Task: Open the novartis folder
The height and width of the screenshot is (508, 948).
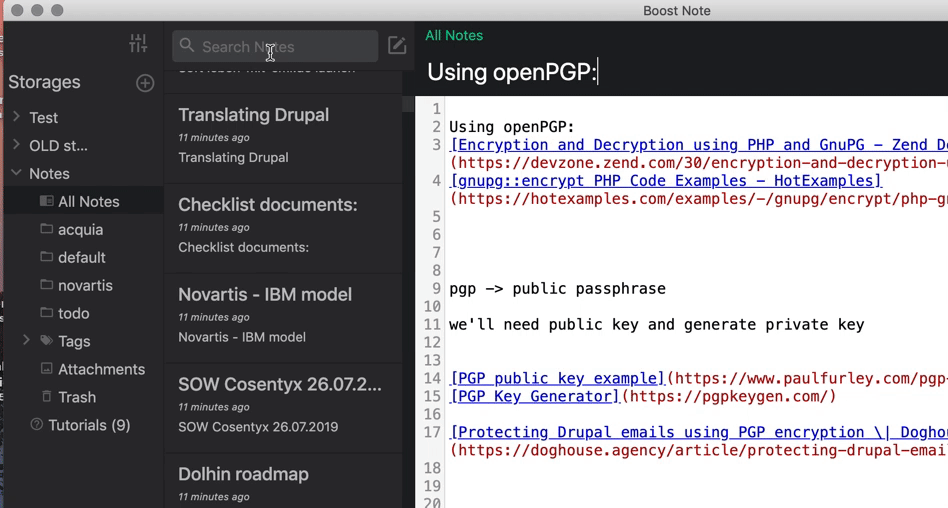Action: (83, 285)
